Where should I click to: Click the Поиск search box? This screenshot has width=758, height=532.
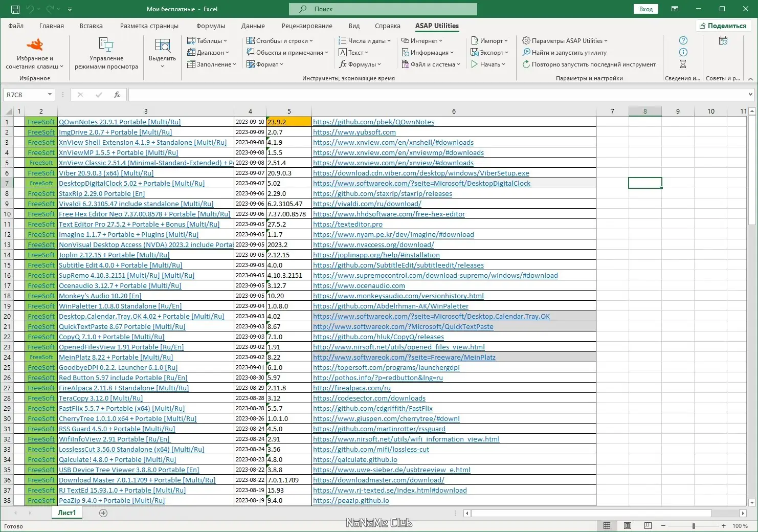[383, 9]
